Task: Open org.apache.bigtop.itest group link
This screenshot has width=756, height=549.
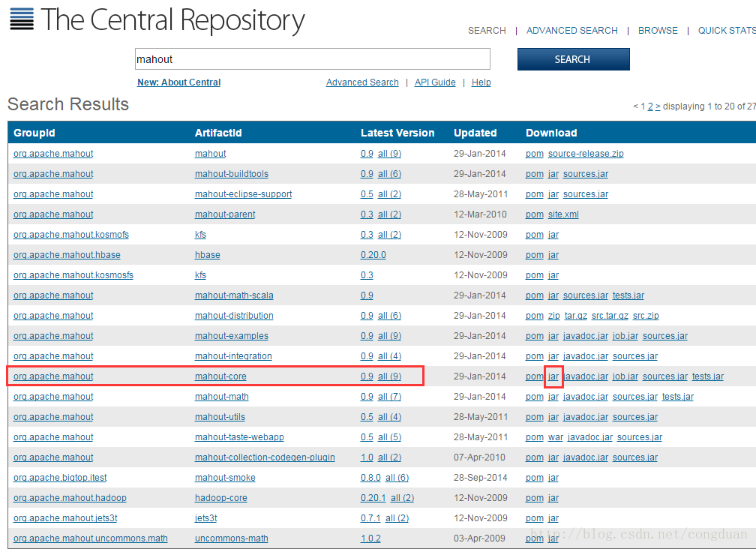Action: 60,478
